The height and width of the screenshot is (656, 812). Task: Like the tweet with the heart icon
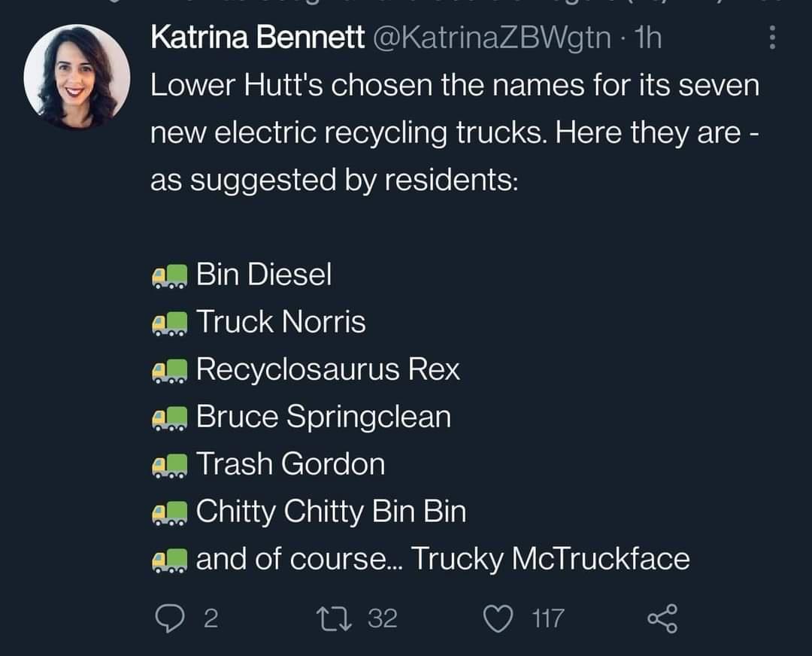pyautogui.click(x=497, y=618)
